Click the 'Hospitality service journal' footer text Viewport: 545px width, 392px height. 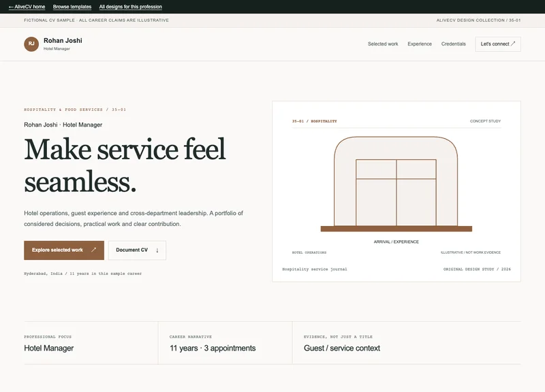coord(315,269)
